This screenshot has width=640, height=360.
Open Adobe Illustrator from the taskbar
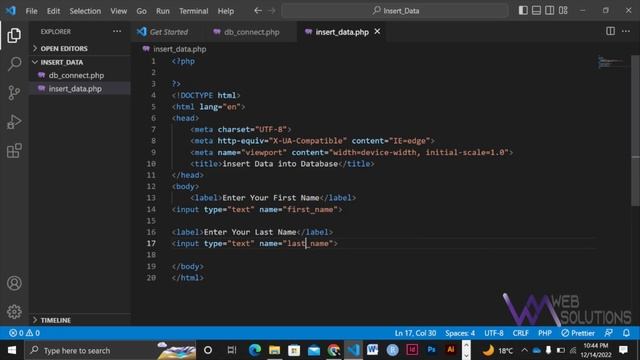[x=451, y=350]
